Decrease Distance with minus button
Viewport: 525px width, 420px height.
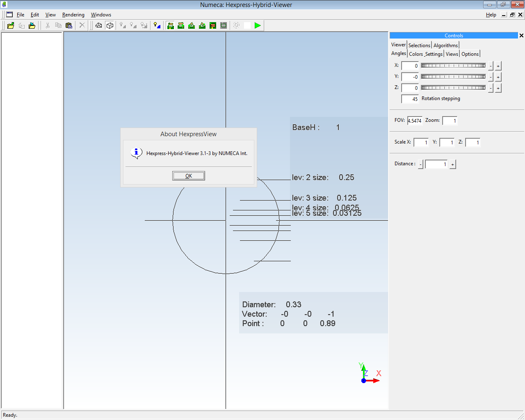[x=420, y=164]
